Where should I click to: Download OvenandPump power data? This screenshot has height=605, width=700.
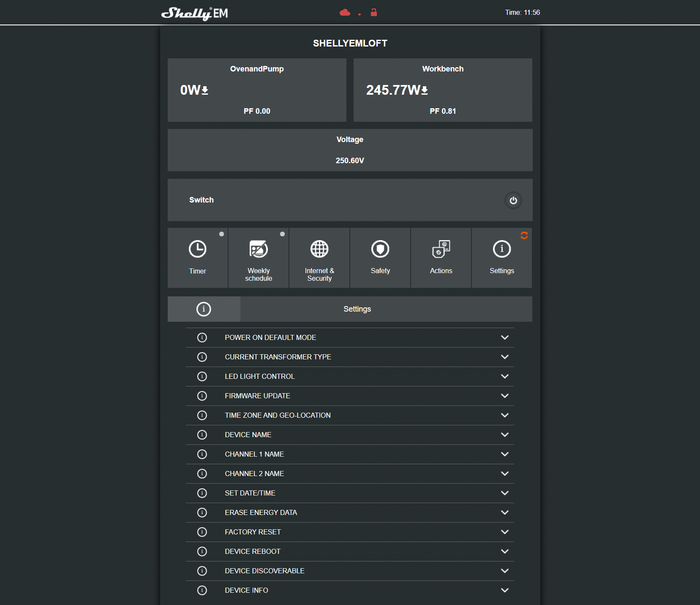pyautogui.click(x=205, y=90)
